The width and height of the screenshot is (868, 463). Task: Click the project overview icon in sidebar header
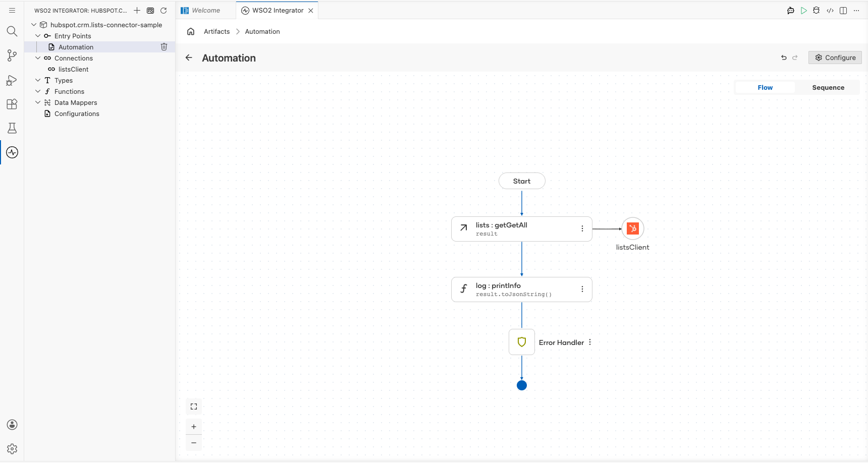click(150, 10)
